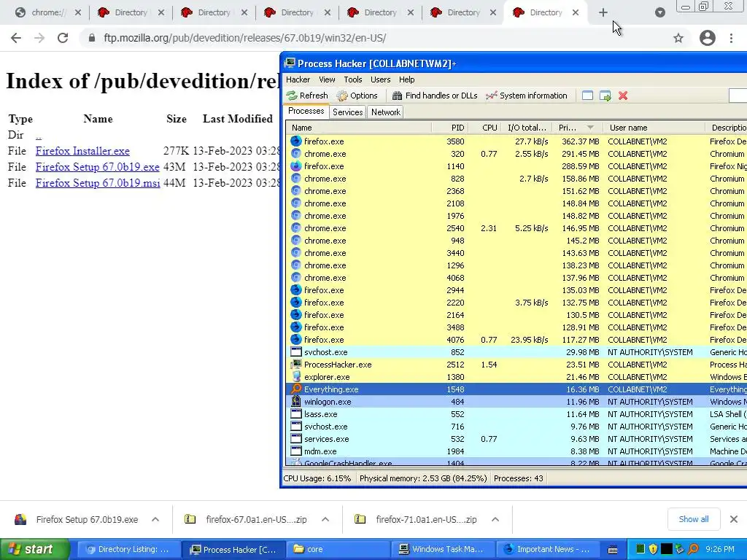Select the explorer.exe process row
The height and width of the screenshot is (560, 747).
tap(516, 377)
